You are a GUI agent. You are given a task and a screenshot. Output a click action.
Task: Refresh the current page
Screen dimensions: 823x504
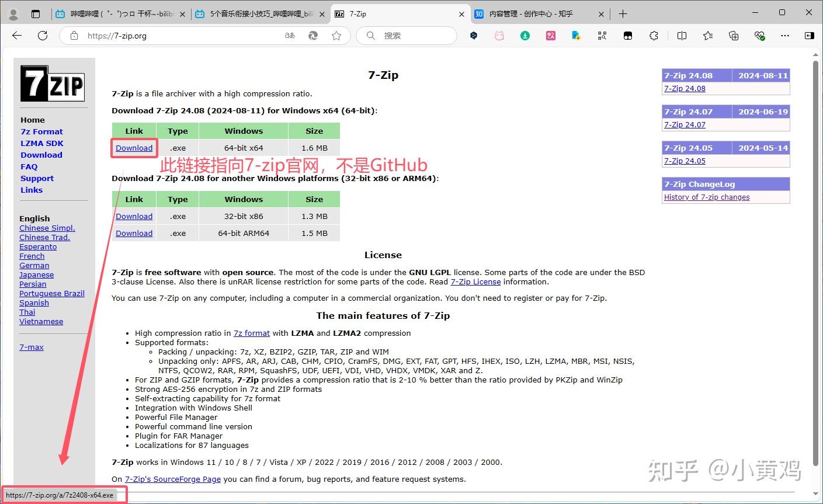(42, 36)
